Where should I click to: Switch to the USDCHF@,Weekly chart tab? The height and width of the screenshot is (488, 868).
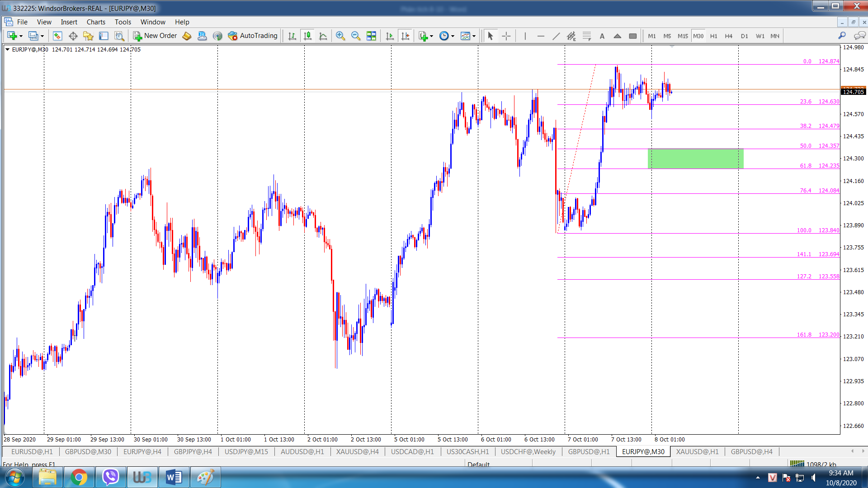[x=528, y=451]
